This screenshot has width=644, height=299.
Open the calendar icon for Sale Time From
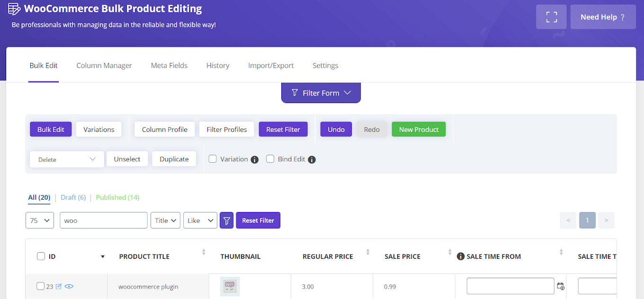point(561,286)
